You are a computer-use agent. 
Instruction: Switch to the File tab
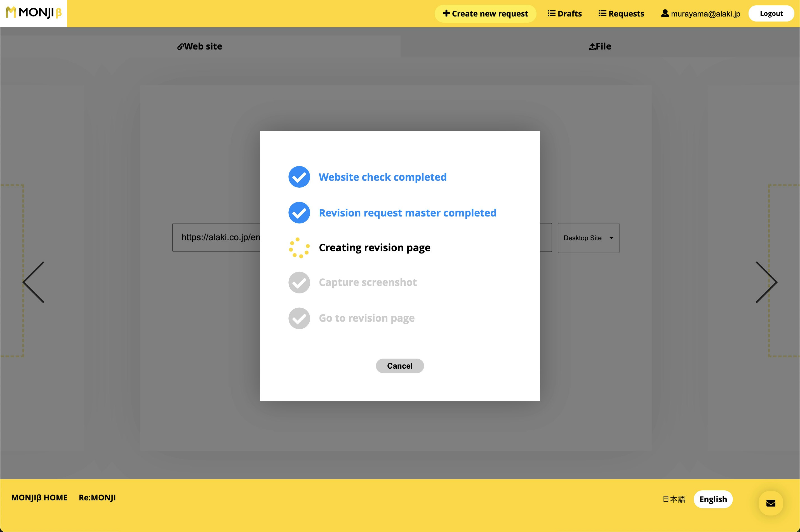pos(600,46)
